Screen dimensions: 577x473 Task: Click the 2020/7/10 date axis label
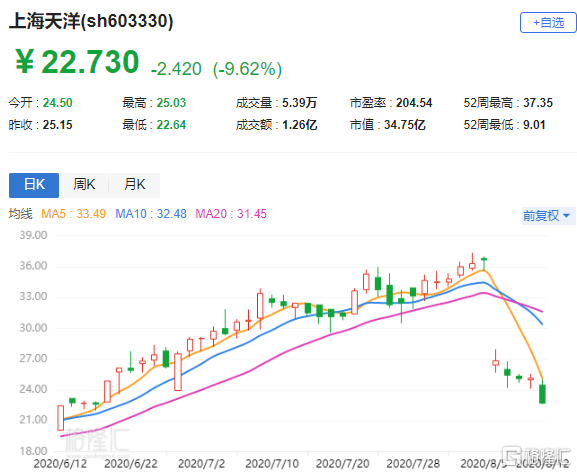(x=272, y=464)
